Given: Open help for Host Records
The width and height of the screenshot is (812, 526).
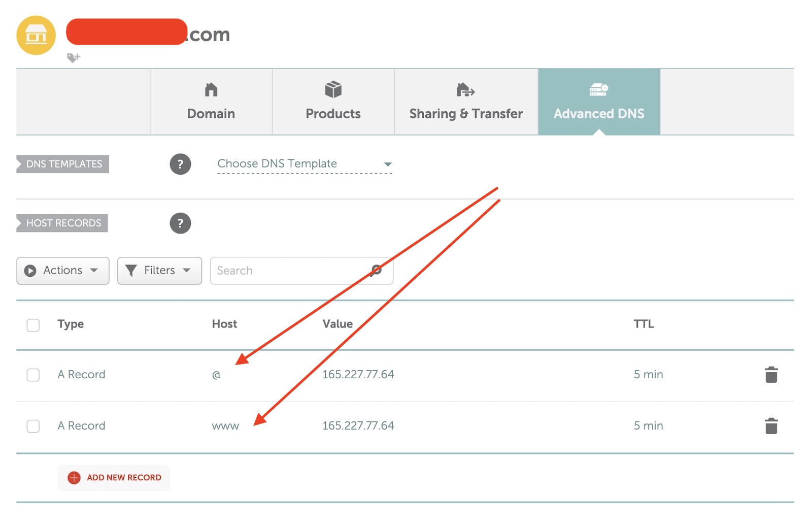Looking at the screenshot, I should tap(180, 223).
